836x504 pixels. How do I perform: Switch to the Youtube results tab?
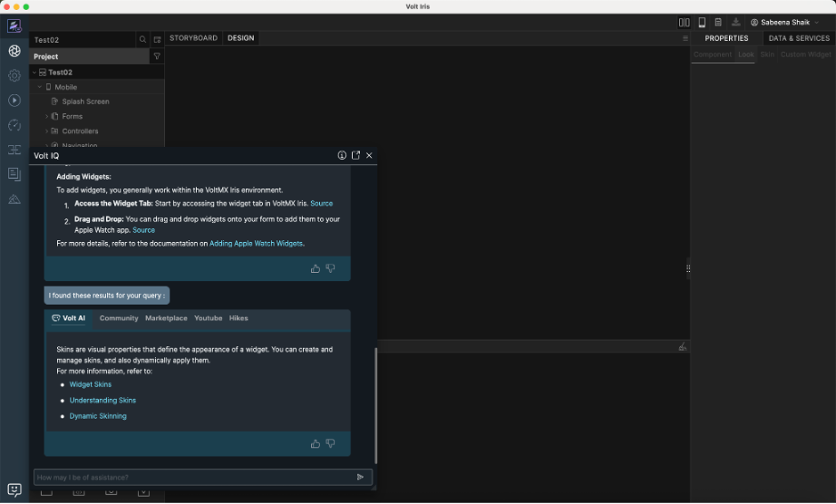[208, 318]
